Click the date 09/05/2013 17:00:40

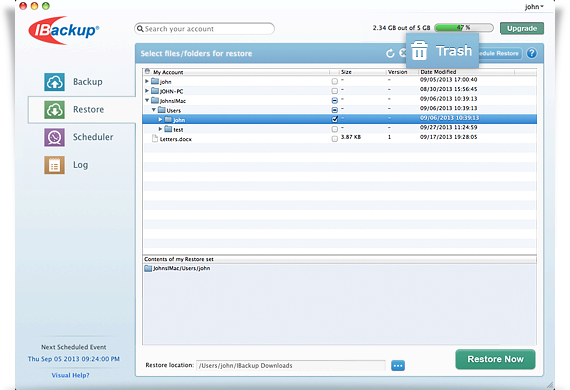coord(449,80)
